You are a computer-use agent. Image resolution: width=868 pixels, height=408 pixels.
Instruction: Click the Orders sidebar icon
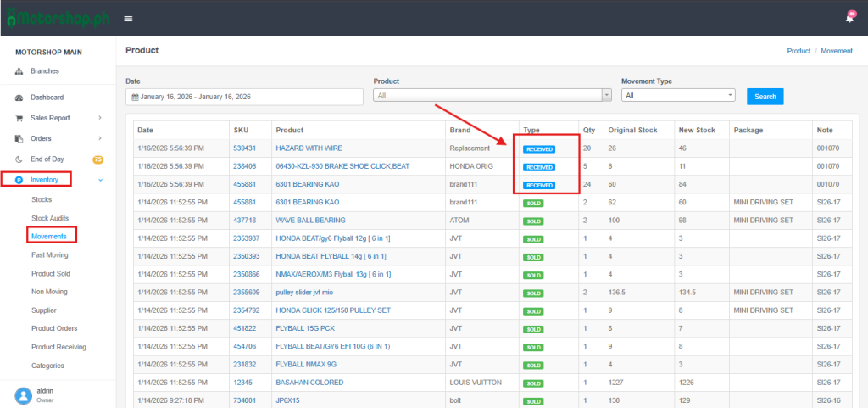[19, 138]
